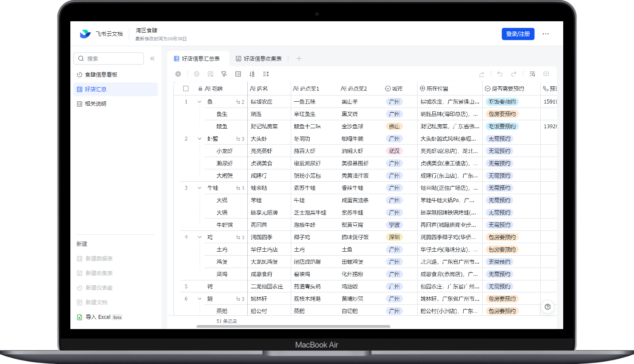Click cell 椰子鸡
634x364 pixels.
(314, 238)
